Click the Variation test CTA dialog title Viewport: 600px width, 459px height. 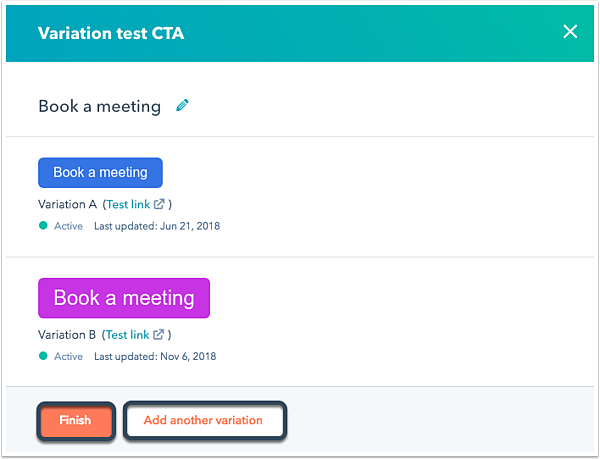pos(111,33)
